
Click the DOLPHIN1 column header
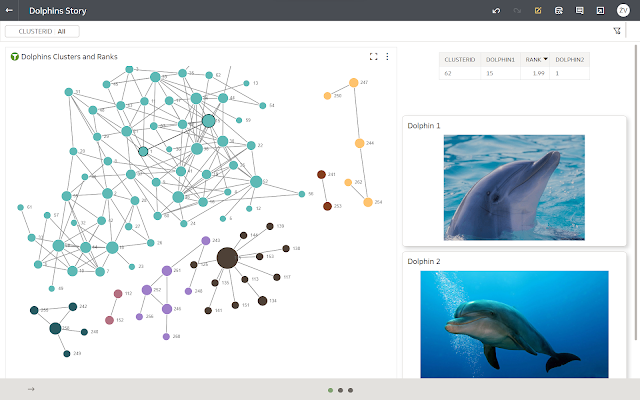[500, 60]
